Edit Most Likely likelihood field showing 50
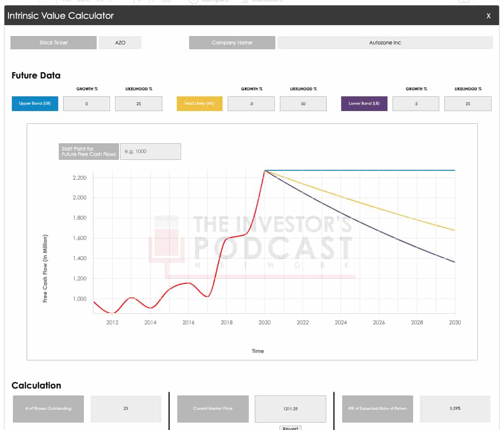504x430 pixels. [303, 104]
